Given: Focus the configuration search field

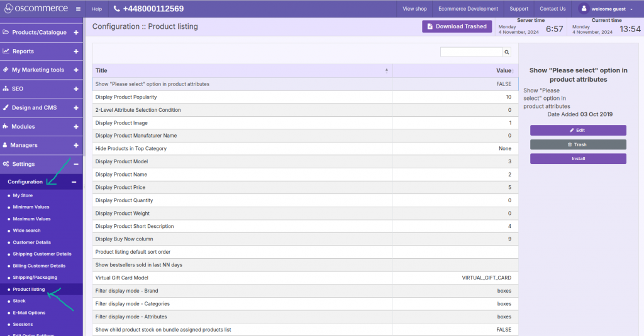Looking at the screenshot, I should pos(471,52).
